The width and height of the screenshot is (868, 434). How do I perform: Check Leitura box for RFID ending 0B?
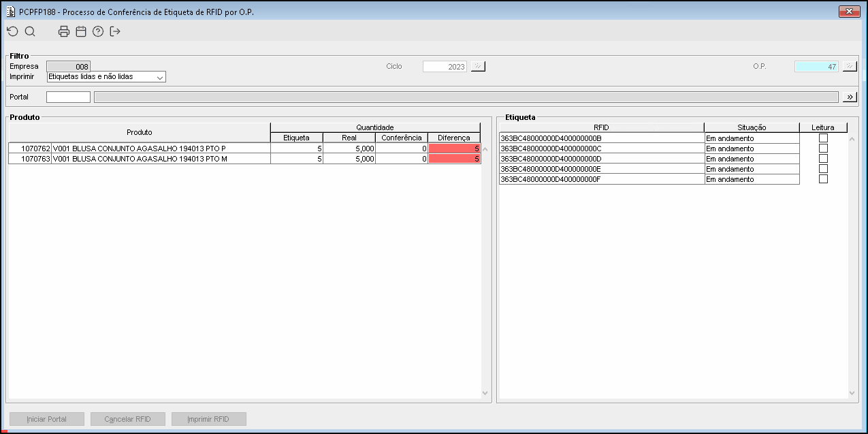coord(823,138)
